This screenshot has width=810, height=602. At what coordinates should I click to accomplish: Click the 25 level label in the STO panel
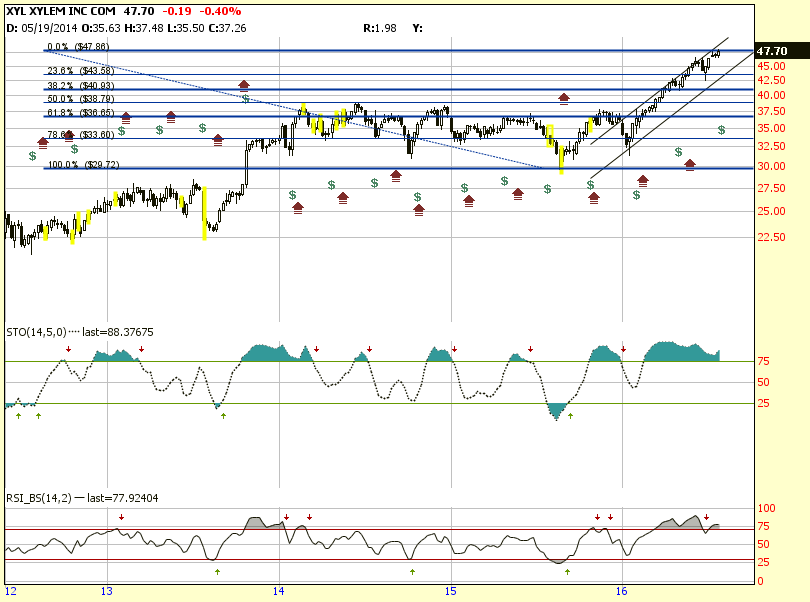click(x=764, y=403)
